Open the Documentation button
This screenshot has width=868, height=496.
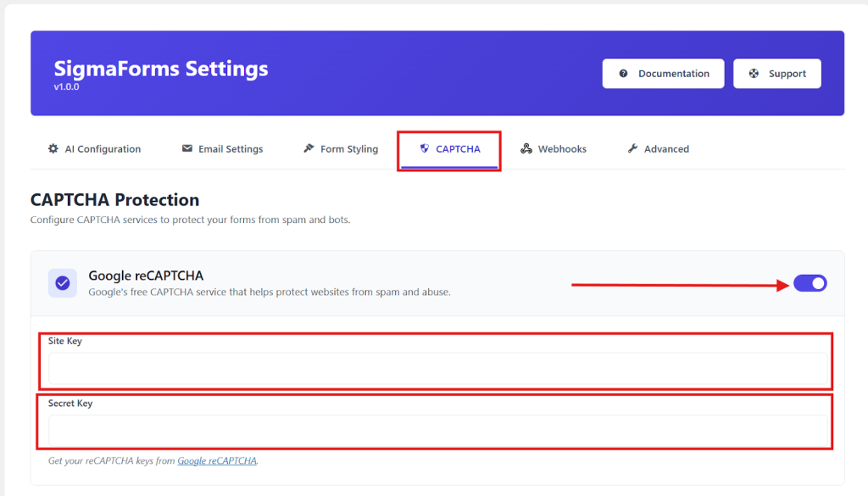[673, 74]
